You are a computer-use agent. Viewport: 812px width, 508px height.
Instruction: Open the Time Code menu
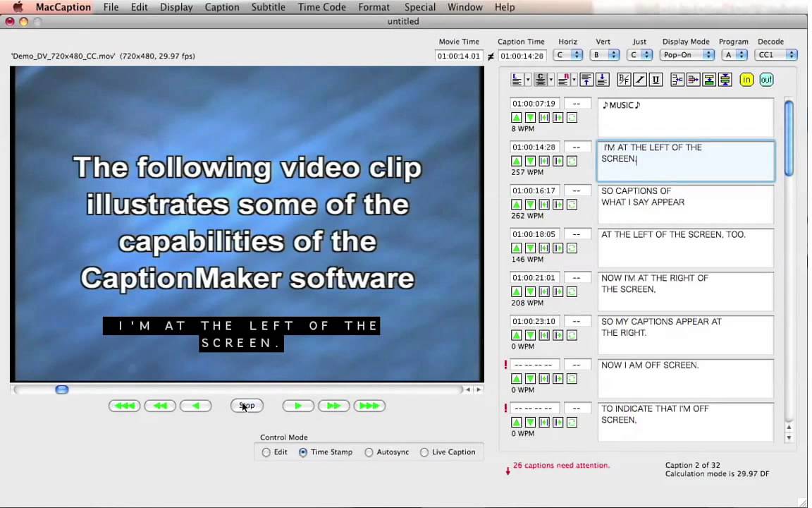coord(321,7)
